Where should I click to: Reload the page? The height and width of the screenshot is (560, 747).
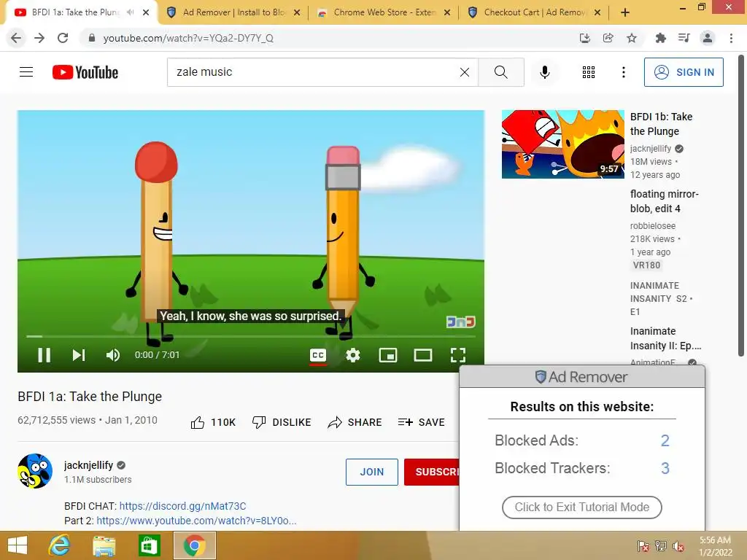click(63, 38)
